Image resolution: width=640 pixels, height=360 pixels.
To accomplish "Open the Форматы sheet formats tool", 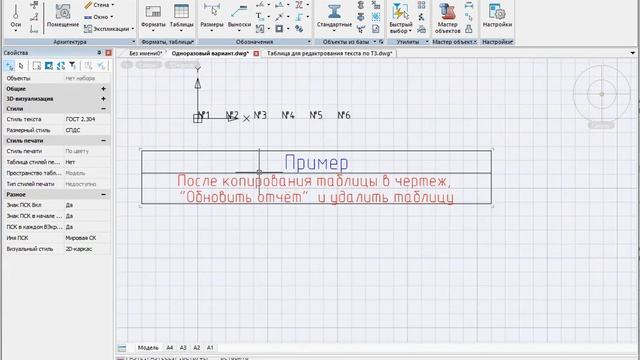I will (153, 17).
